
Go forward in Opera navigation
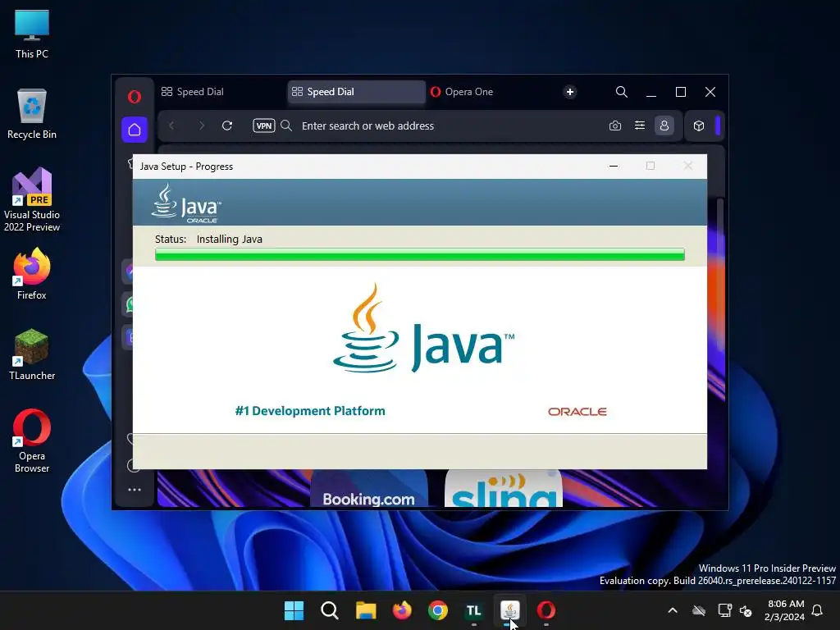pyautogui.click(x=202, y=126)
